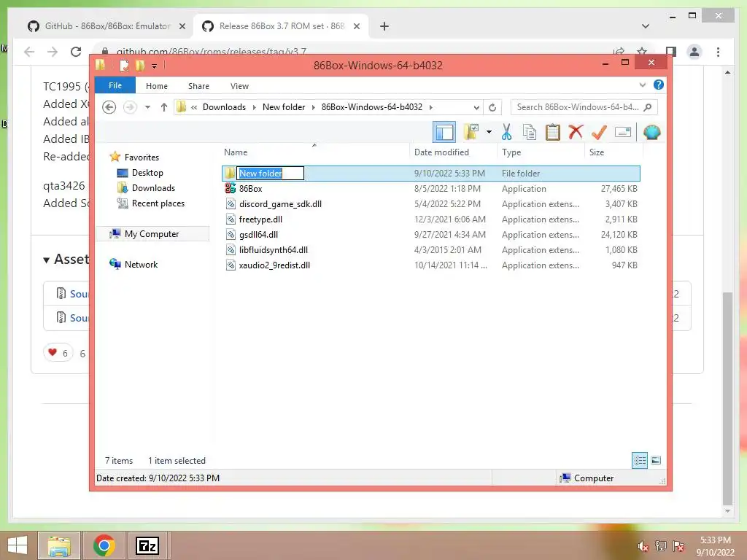
Task: Select the 86Box application file
Action: point(251,189)
